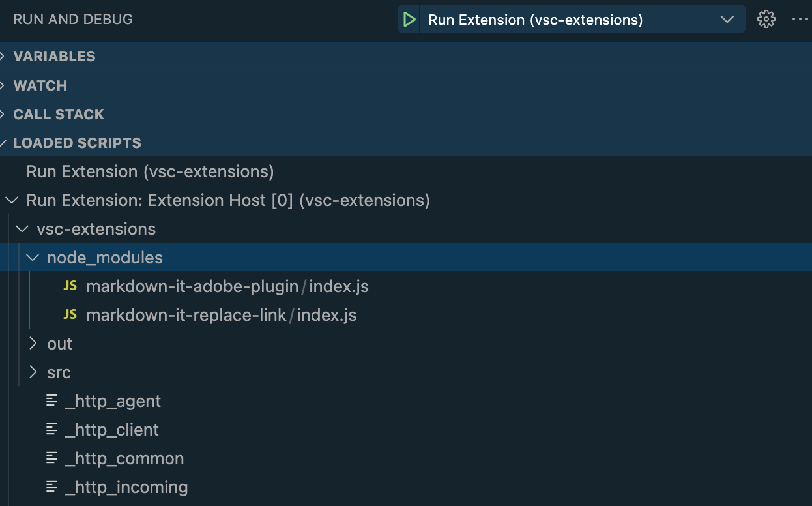Collapse the Extension Host [0] session
The width and height of the screenshot is (812, 506).
click(x=12, y=200)
